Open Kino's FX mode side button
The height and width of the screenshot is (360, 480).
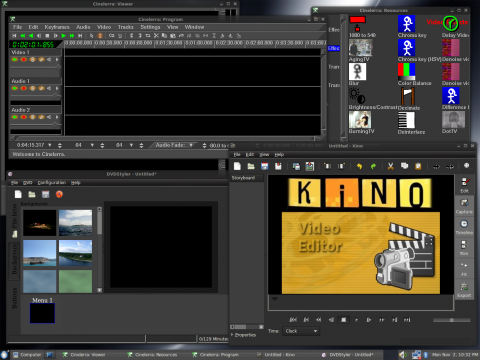[x=464, y=269]
